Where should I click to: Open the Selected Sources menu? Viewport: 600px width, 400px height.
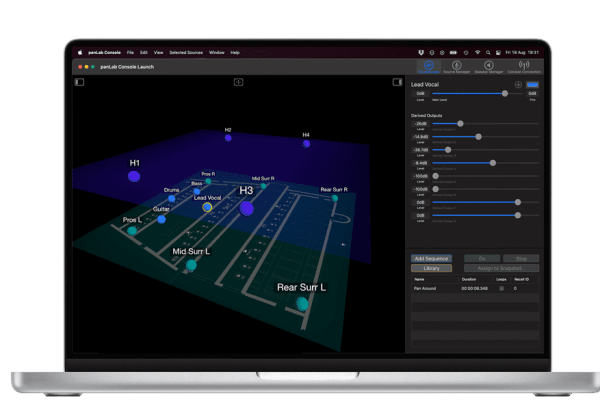(186, 52)
